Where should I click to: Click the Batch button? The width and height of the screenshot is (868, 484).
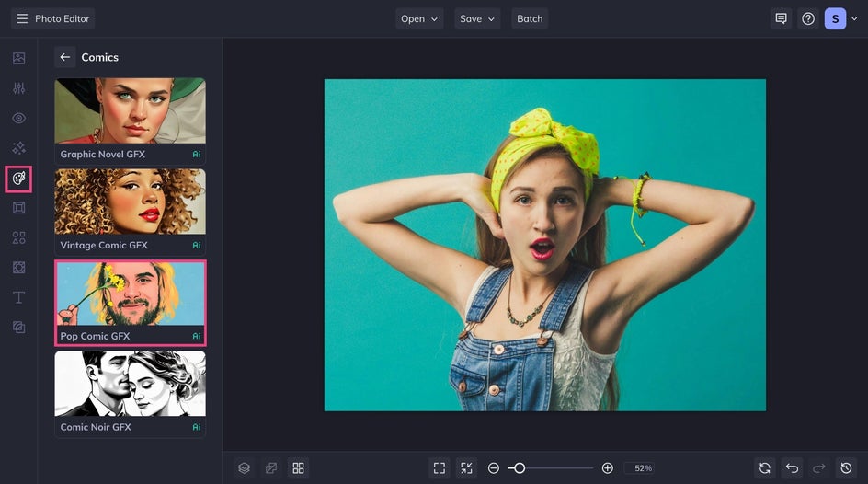coord(530,18)
